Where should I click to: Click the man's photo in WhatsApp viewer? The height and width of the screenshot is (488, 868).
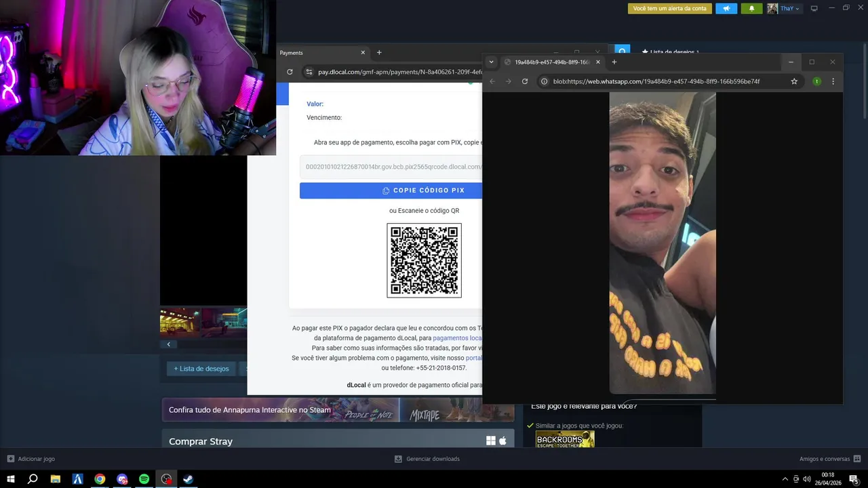pyautogui.click(x=663, y=243)
